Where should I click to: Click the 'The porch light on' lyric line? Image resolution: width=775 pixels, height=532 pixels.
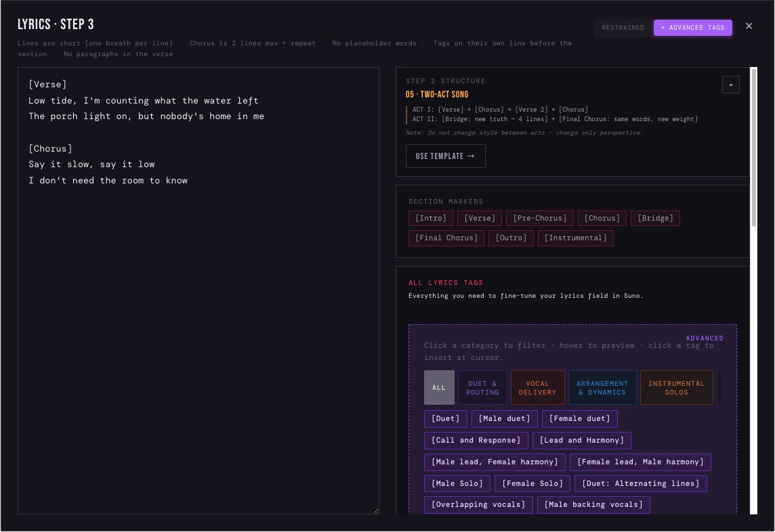[x=146, y=116]
